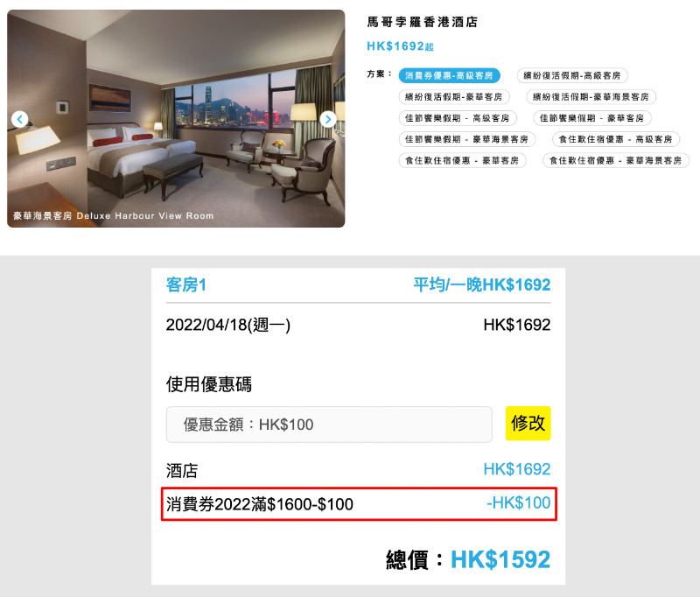Click the 消費券2022滿$1600-$100 discount row

(x=359, y=503)
